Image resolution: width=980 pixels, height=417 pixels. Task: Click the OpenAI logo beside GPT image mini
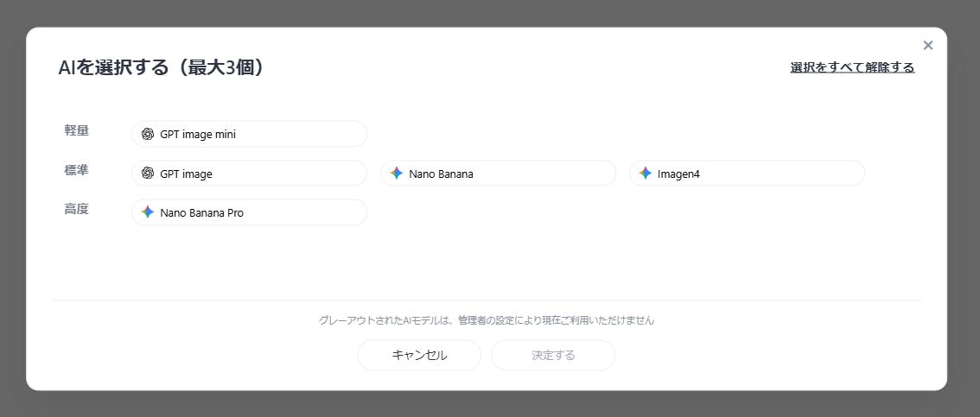148,134
